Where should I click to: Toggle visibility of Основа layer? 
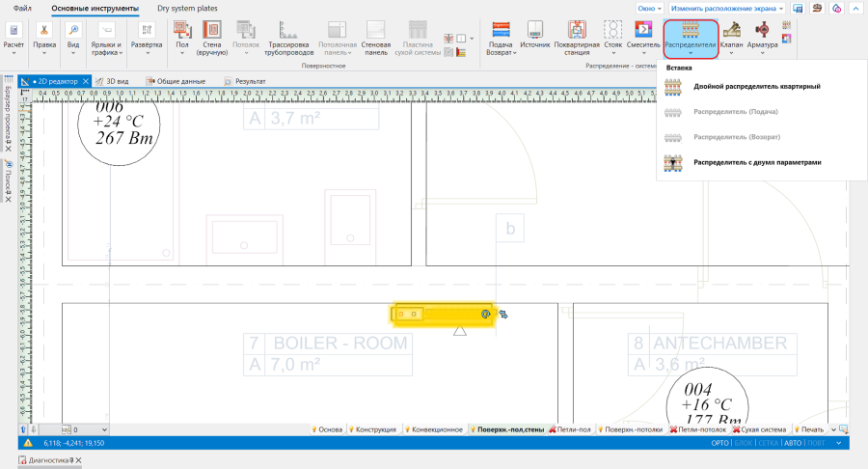(313, 429)
